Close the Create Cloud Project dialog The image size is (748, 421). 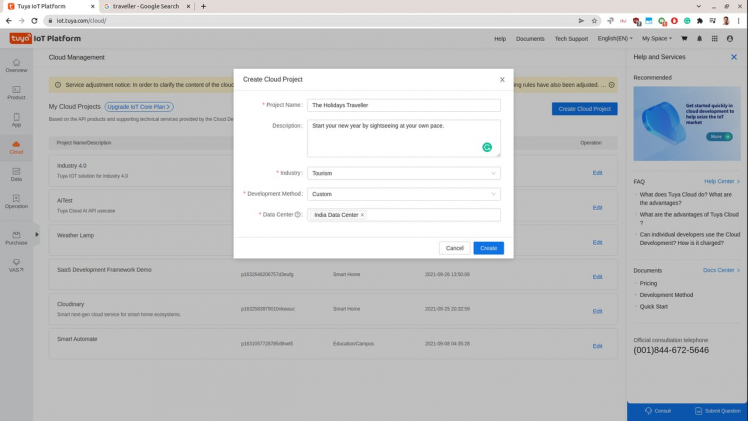coord(502,79)
